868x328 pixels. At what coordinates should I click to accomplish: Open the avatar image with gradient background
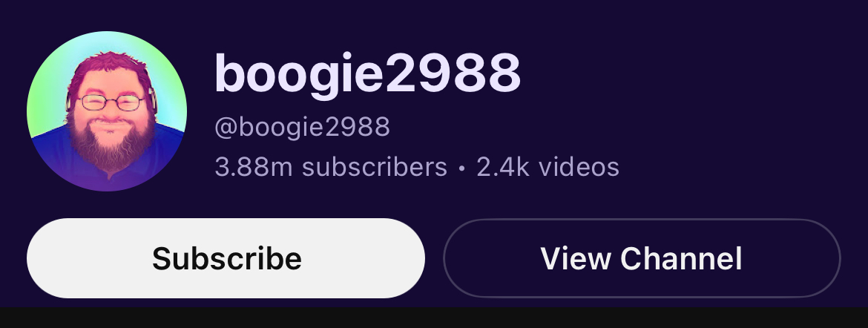(107, 111)
